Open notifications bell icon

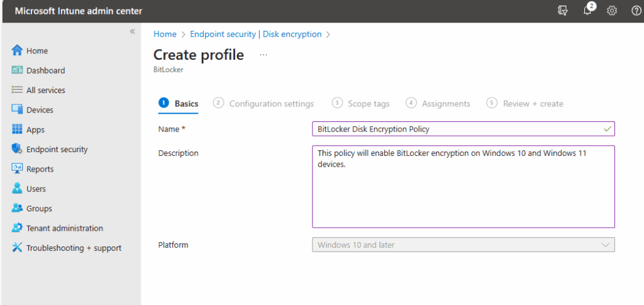point(587,11)
